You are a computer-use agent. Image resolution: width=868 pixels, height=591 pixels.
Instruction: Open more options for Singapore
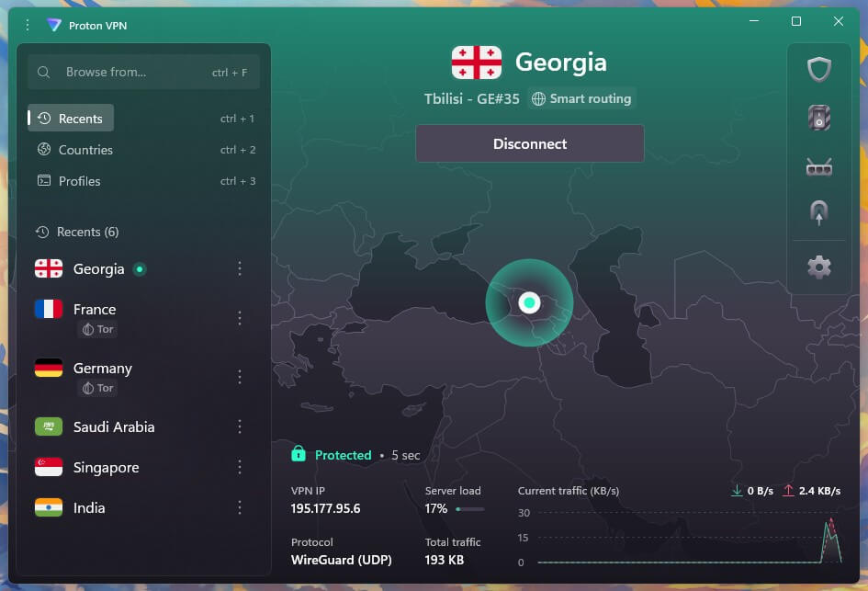coord(239,467)
